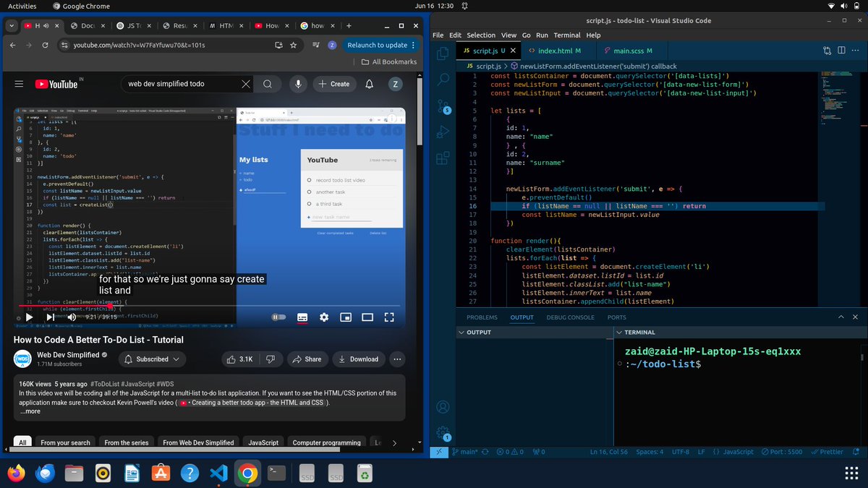Expand description with ...more

tap(30, 411)
